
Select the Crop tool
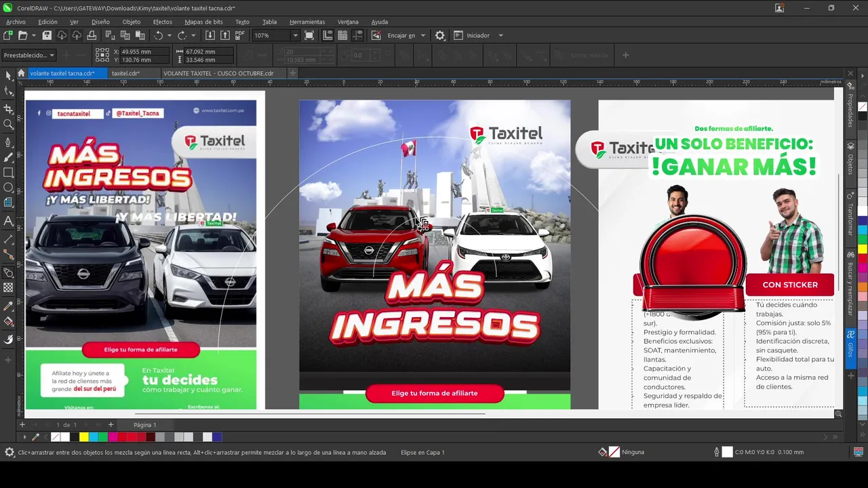pos(8,108)
